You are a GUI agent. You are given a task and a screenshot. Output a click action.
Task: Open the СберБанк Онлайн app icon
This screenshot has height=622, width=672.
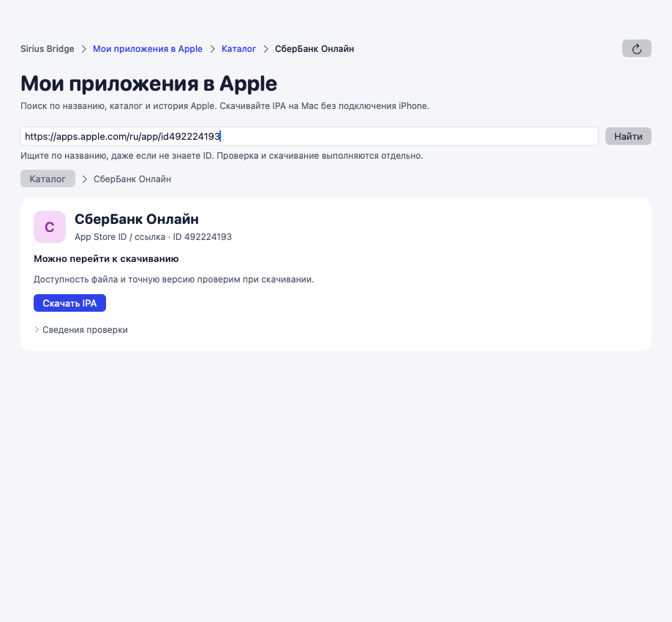click(50, 227)
